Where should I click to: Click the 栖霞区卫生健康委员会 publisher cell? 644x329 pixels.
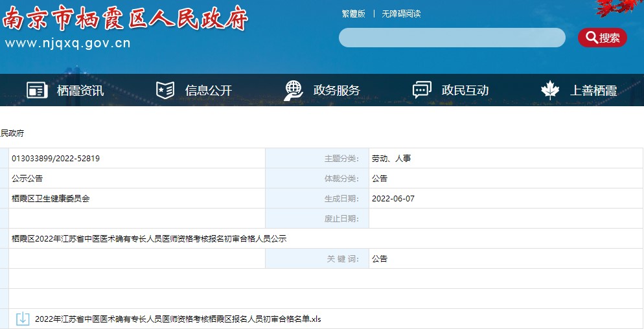tap(51, 199)
